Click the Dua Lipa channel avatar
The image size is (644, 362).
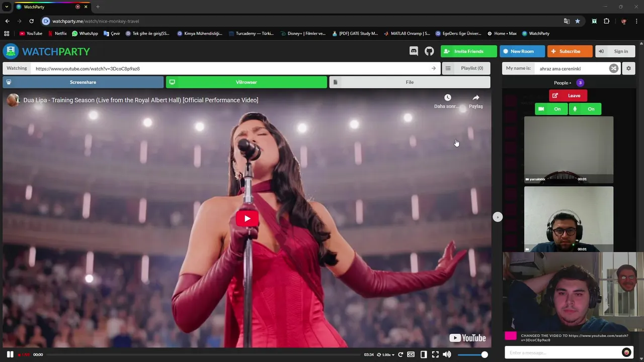point(13,100)
